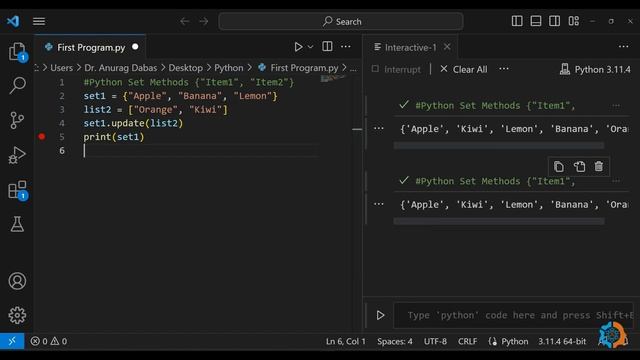Screen dimensions: 640x360
Task: Open toolbar overflow next to Clear All
Action: [x=504, y=69]
